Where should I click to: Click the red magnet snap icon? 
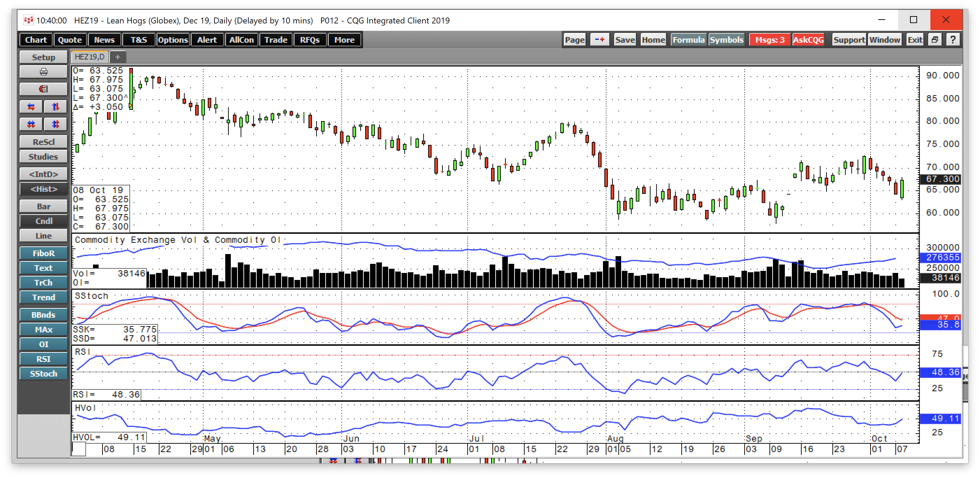tap(43, 89)
